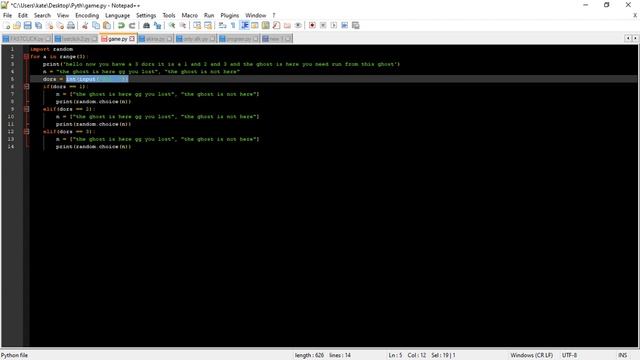This screenshot has height=360, width=640.
Task: Toggle synchronized horizontal scrolling icon
Action: (208, 25)
